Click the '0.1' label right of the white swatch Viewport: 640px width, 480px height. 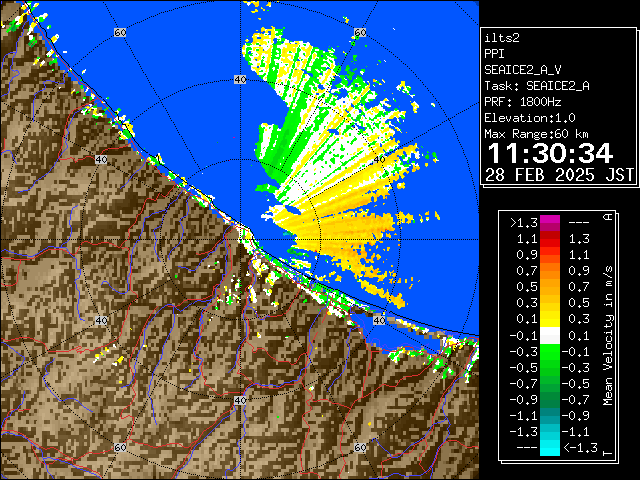pyautogui.click(x=579, y=336)
